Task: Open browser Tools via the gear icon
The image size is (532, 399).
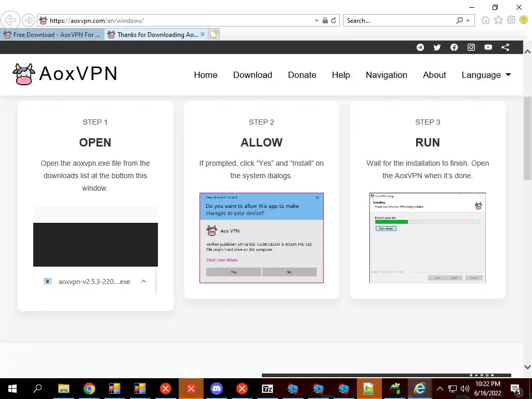Action: click(x=511, y=20)
